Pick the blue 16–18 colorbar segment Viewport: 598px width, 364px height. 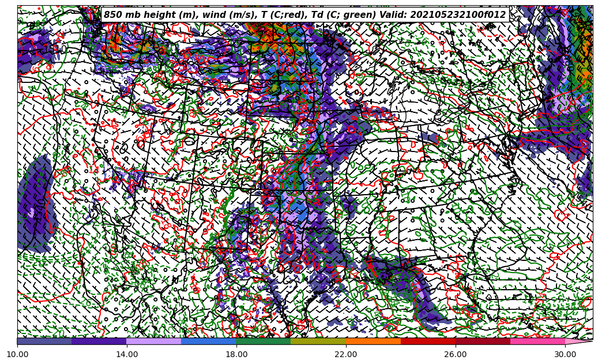pyautogui.click(x=209, y=341)
